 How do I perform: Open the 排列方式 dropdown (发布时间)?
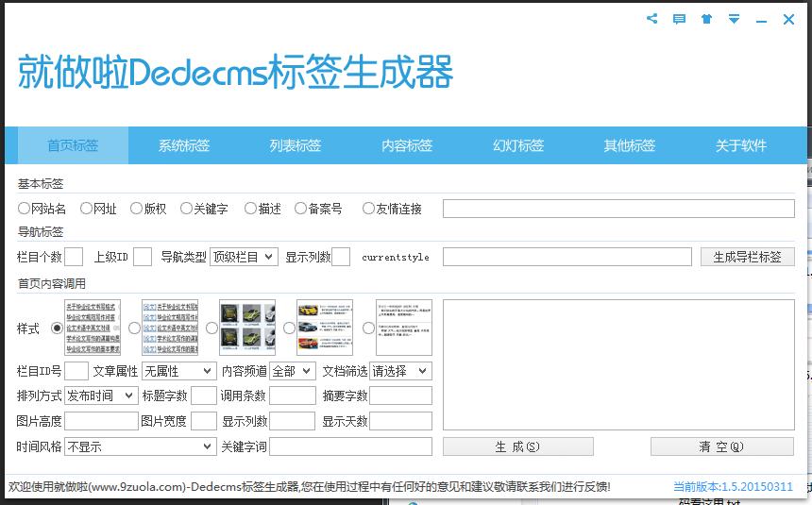click(x=102, y=396)
